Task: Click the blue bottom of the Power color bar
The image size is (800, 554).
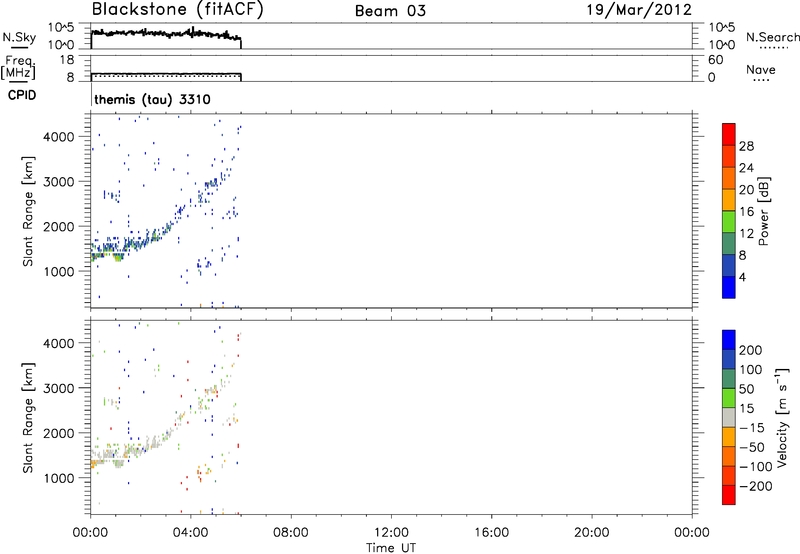Action: click(x=729, y=287)
